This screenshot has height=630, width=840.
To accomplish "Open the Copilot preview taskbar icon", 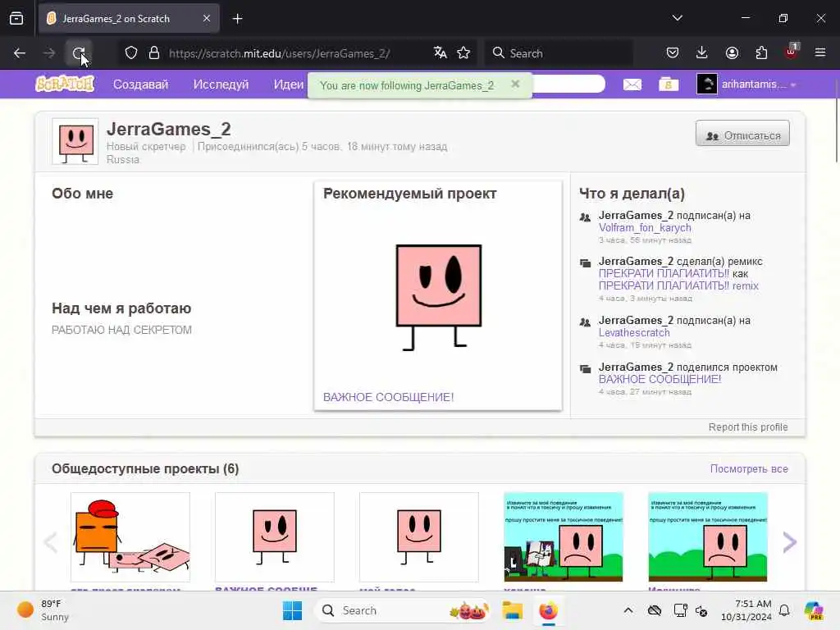I will 814,610.
